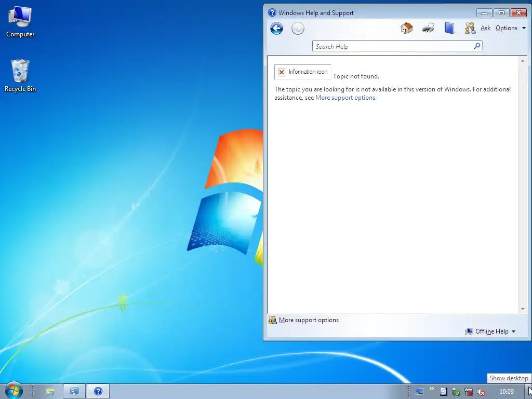Open Windows Explorer from the taskbar
532x399 pixels.
click(x=50, y=392)
